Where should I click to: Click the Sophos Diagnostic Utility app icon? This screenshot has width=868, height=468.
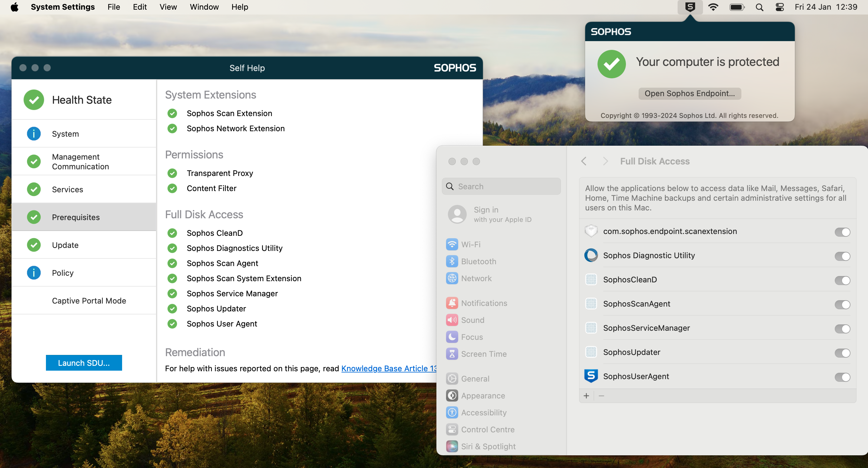[x=591, y=255]
